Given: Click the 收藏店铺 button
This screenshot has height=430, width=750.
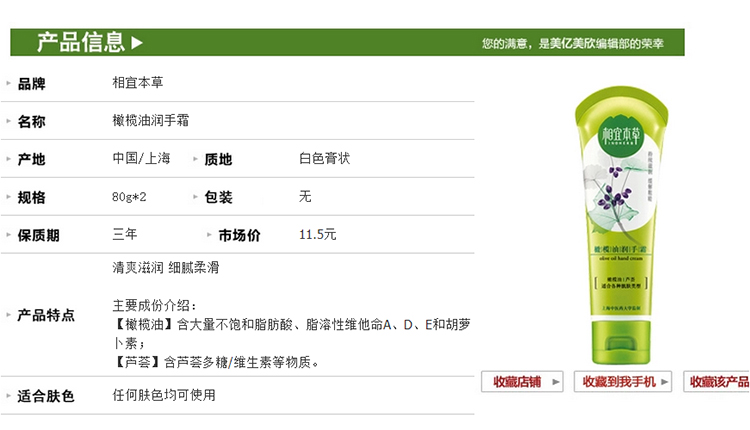Looking at the screenshot, I should (x=522, y=382).
